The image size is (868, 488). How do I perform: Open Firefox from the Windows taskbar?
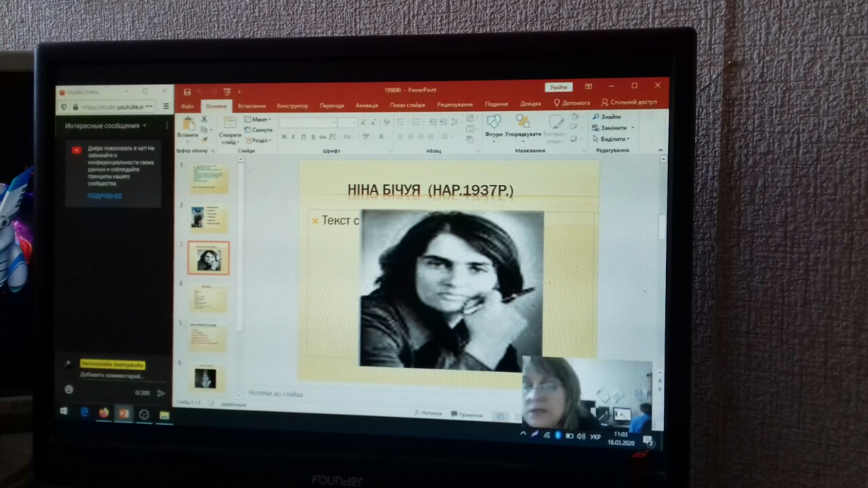(104, 413)
